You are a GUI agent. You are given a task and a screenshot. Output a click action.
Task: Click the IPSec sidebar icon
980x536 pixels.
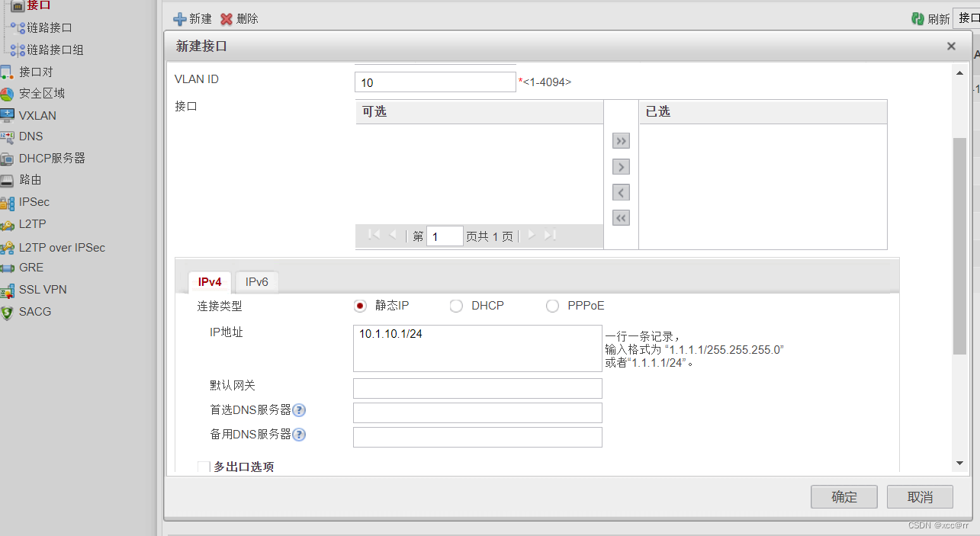pyautogui.click(x=7, y=203)
